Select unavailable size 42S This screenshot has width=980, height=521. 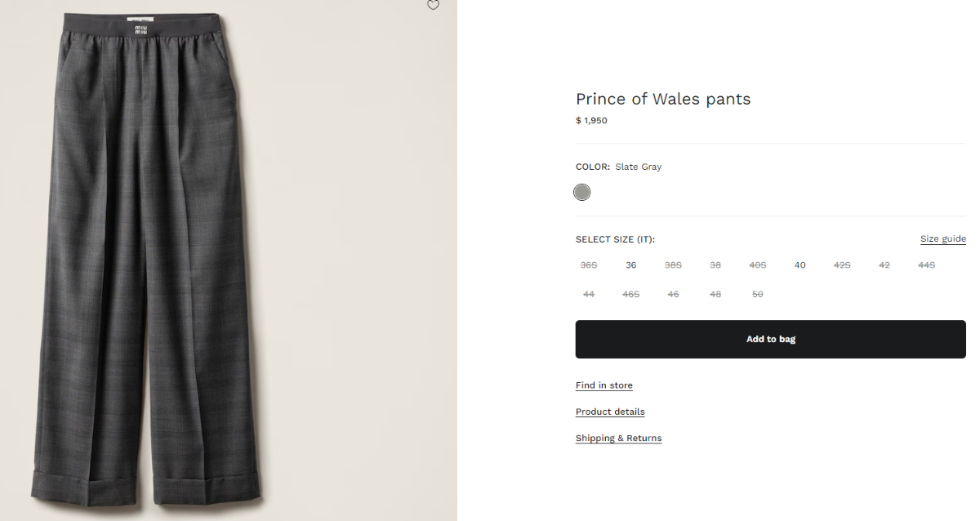click(x=842, y=265)
